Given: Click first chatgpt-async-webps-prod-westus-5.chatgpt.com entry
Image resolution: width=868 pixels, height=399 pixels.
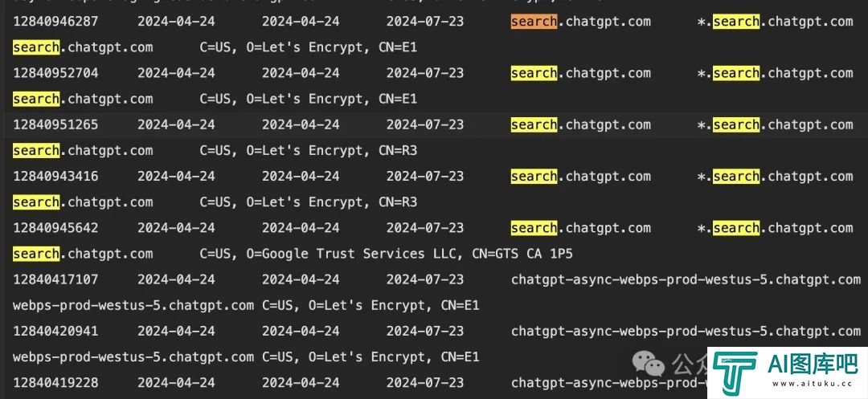Looking at the screenshot, I should tap(686, 279).
